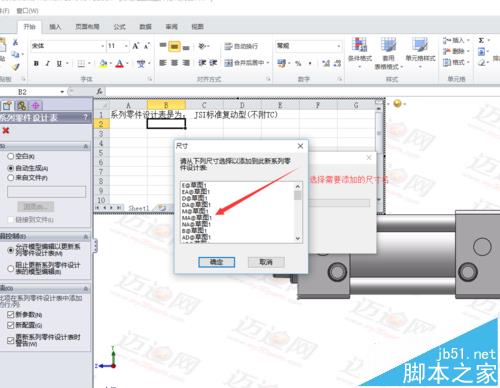Click Cancel in dimensions dialog
The image size is (500, 388).
(266, 262)
